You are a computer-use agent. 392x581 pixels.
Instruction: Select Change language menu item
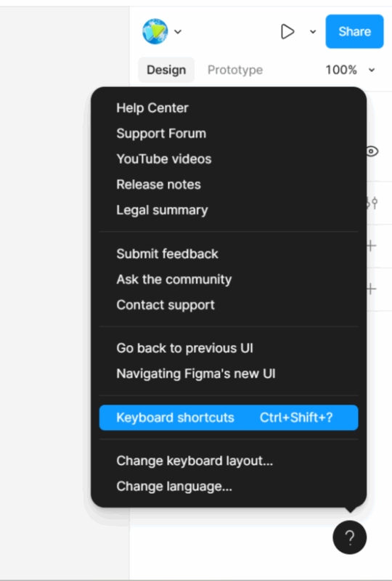229,487
